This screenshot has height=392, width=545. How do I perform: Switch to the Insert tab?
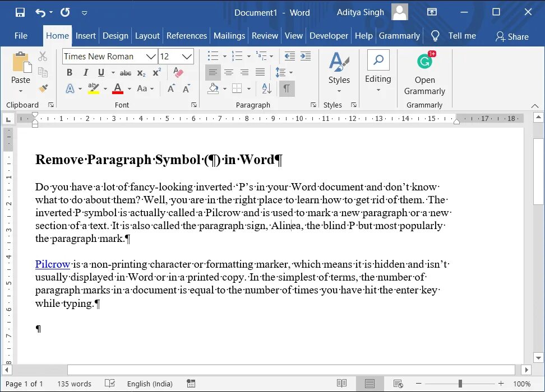point(85,36)
